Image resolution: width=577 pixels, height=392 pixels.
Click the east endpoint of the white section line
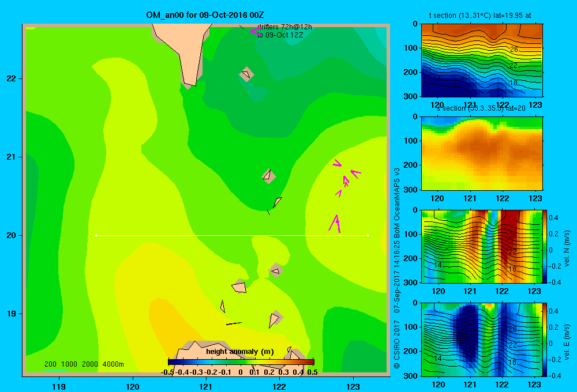tap(368, 235)
